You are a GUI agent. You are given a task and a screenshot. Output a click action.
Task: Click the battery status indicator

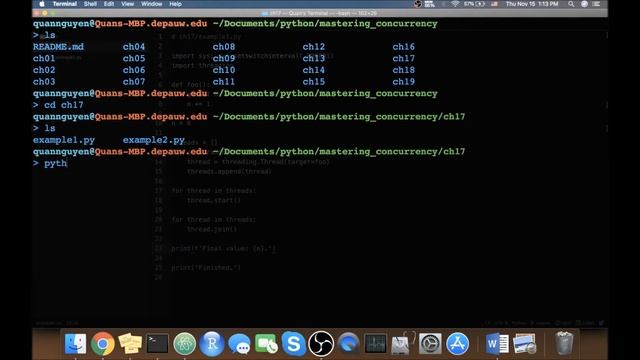point(474,4)
